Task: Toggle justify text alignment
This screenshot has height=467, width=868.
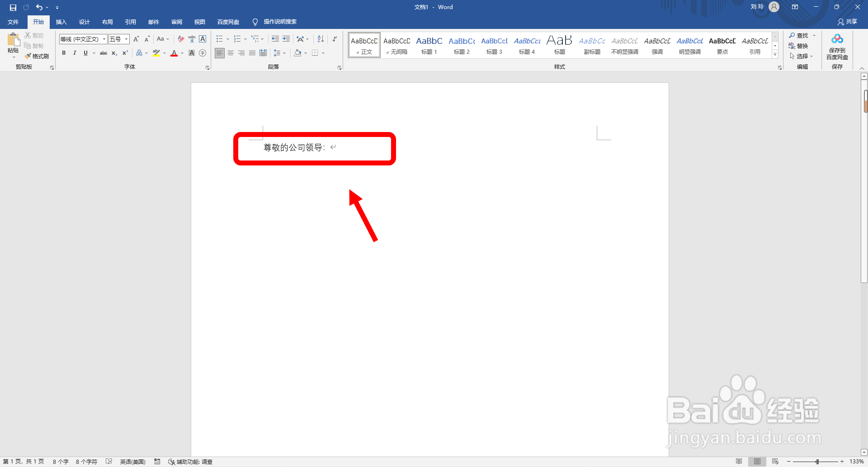Action: pyautogui.click(x=252, y=53)
